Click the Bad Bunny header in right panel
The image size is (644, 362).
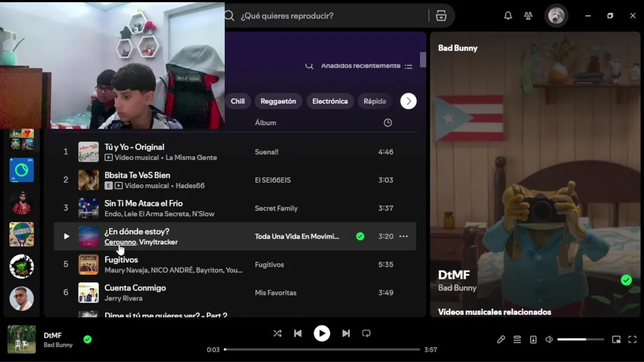tap(458, 48)
